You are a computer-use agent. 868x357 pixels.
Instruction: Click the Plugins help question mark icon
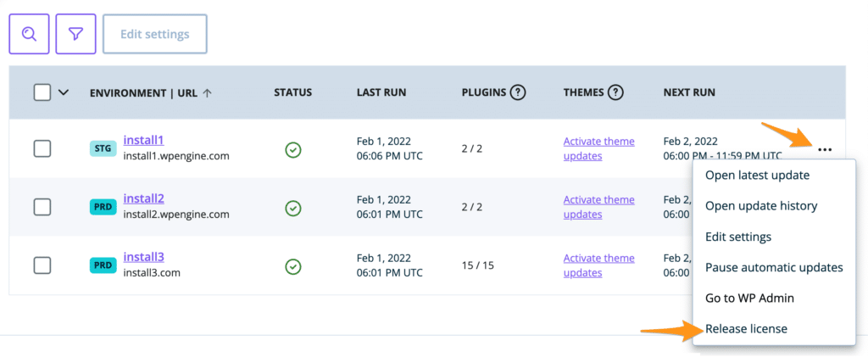pyautogui.click(x=518, y=92)
